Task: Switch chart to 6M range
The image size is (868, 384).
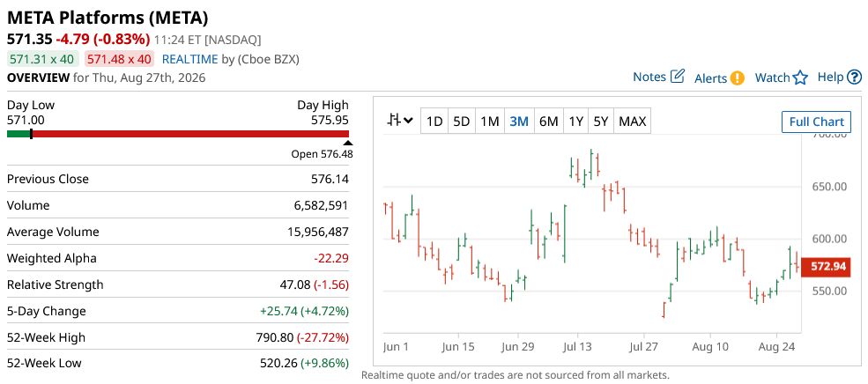Action: pos(548,122)
